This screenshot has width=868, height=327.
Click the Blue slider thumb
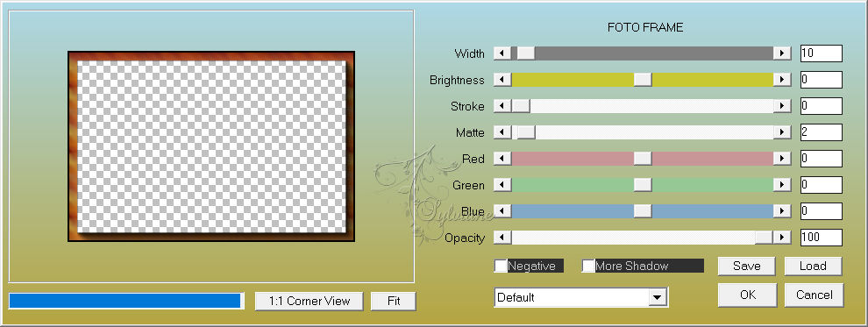point(643,211)
